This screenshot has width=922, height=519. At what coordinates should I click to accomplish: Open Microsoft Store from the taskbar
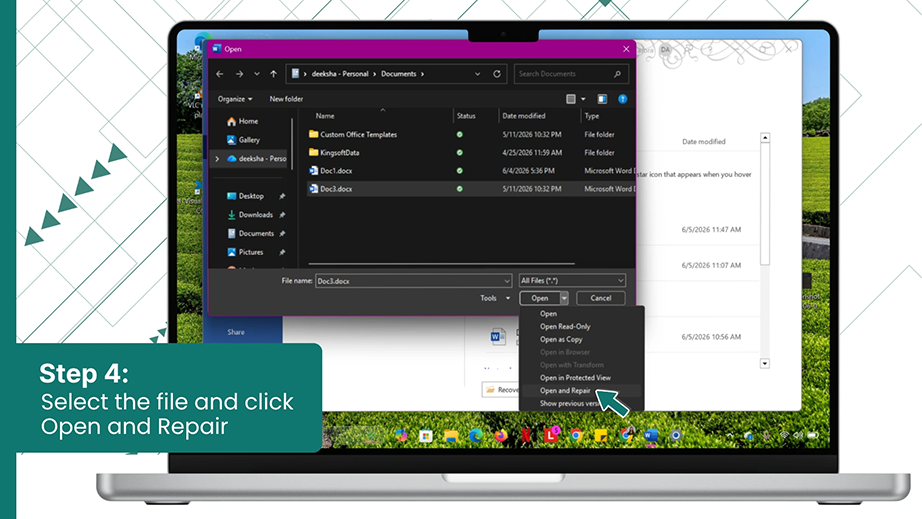[426, 436]
